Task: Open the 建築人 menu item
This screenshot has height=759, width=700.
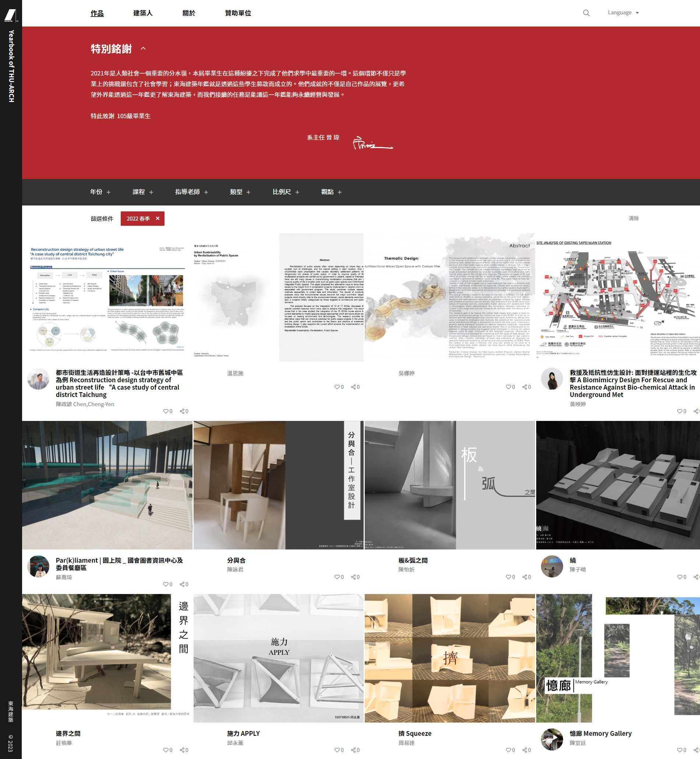Action: click(143, 13)
